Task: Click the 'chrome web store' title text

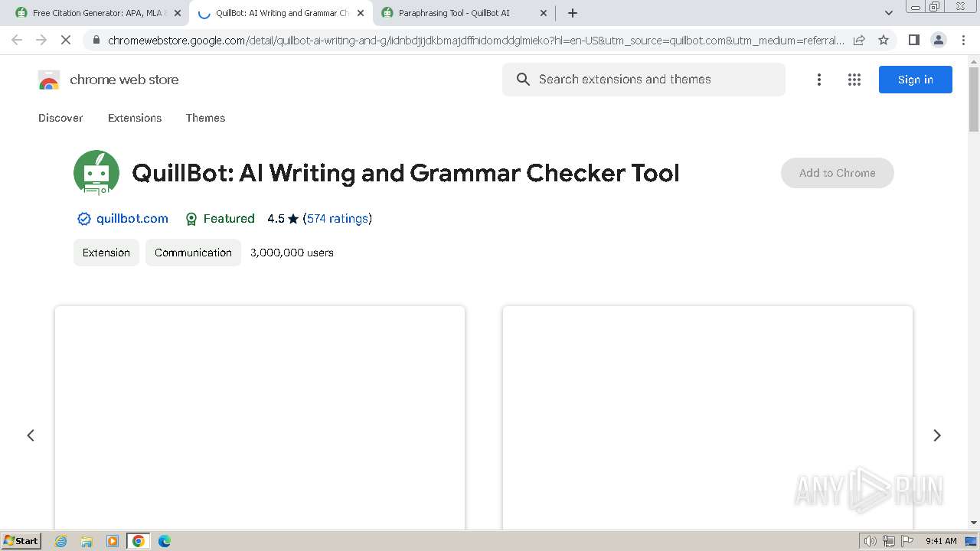Action: [124, 80]
